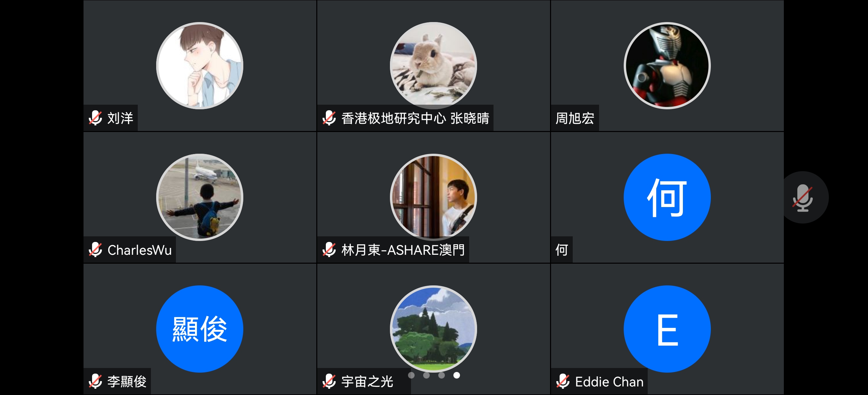Click muted mic icon beside 林月東-ASHARE澳門
Image resolution: width=868 pixels, height=395 pixels.
329,250
